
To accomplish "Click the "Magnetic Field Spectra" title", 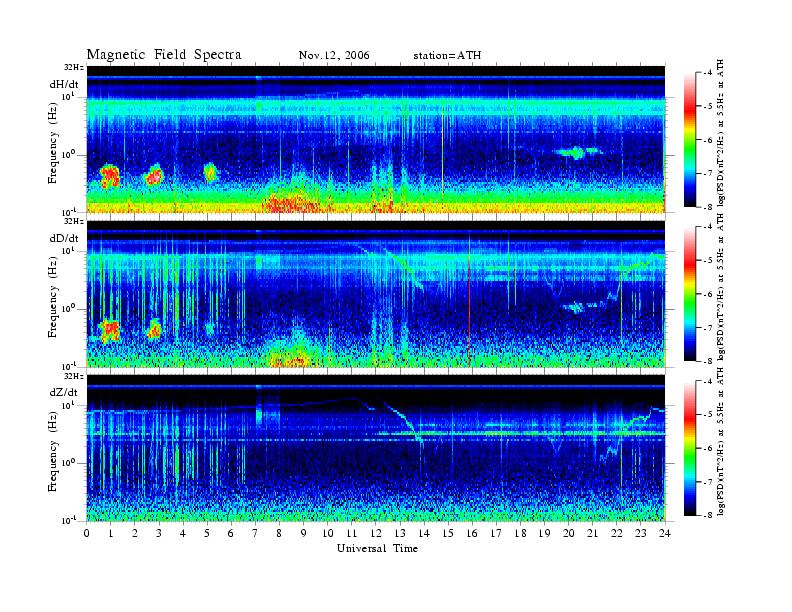I will [164, 55].
